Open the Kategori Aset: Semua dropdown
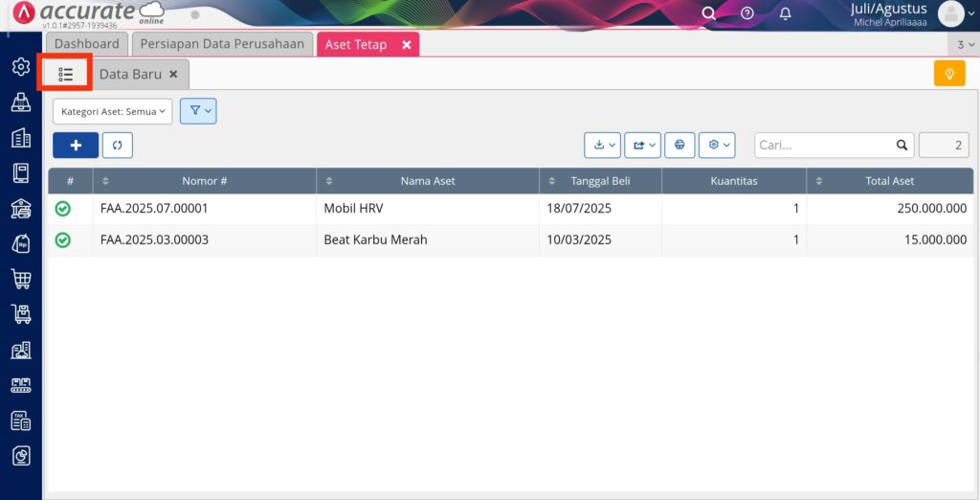 click(113, 111)
